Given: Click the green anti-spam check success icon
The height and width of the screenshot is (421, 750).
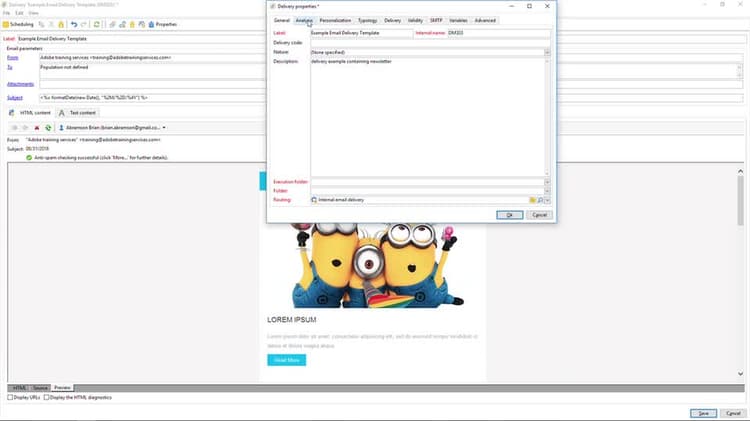Looking at the screenshot, I should coord(29,157).
